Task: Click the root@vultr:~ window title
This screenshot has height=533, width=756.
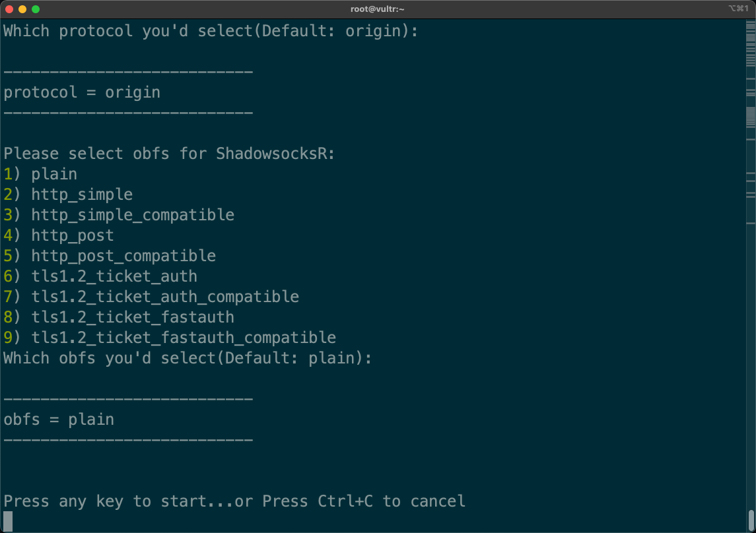Action: pyautogui.click(x=378, y=9)
